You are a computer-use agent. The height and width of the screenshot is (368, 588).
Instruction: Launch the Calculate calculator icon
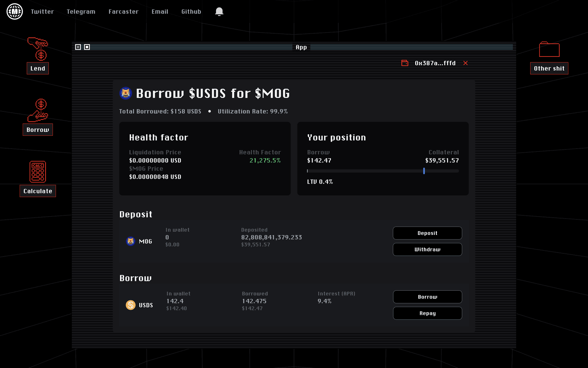point(38,172)
